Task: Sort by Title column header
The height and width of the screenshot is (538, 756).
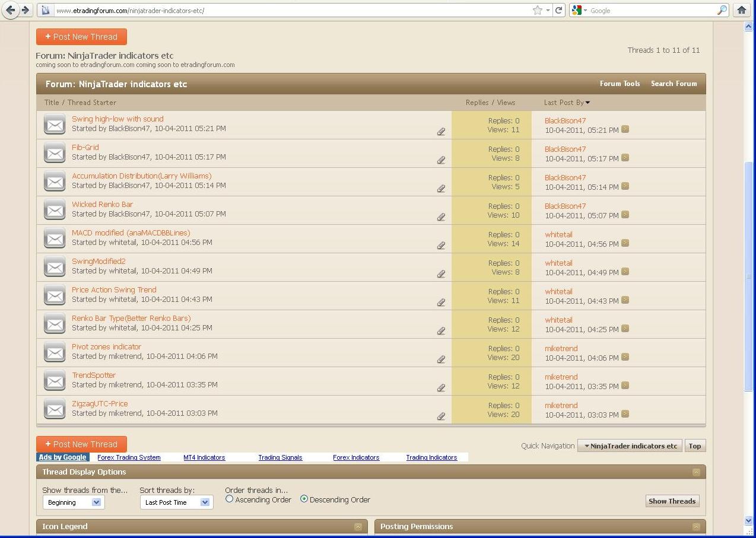Action: click(52, 103)
